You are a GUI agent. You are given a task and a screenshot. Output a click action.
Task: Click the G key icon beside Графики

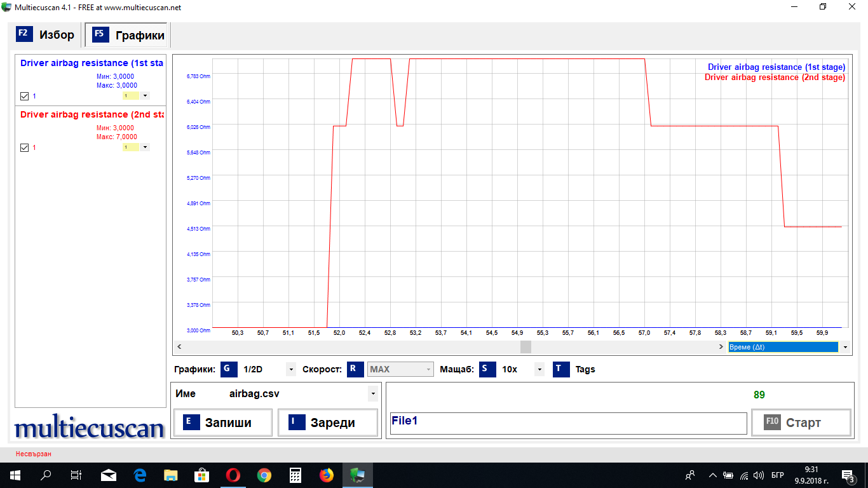pos(229,369)
